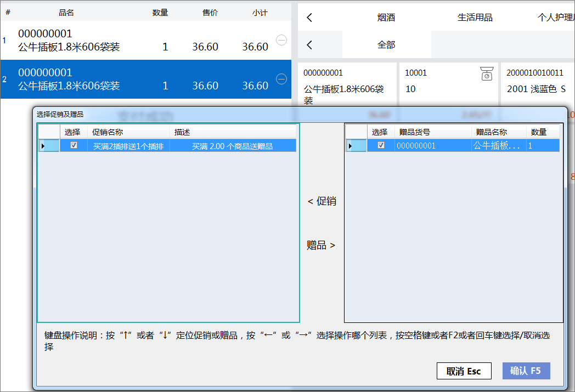Remove cart row 1 with the minus icon
This screenshot has height=392, width=575.
[281, 40]
